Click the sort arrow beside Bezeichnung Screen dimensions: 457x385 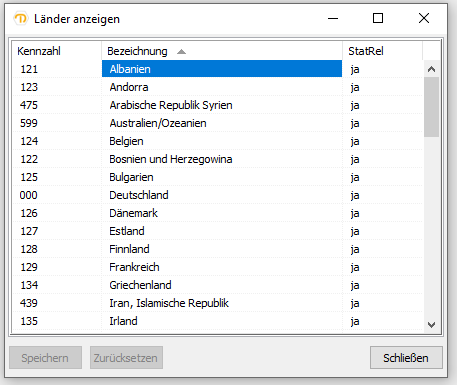pos(181,51)
